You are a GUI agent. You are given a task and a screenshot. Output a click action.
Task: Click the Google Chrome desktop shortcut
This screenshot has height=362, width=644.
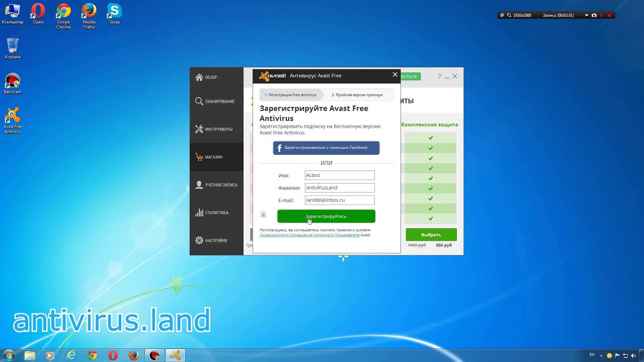[63, 16]
